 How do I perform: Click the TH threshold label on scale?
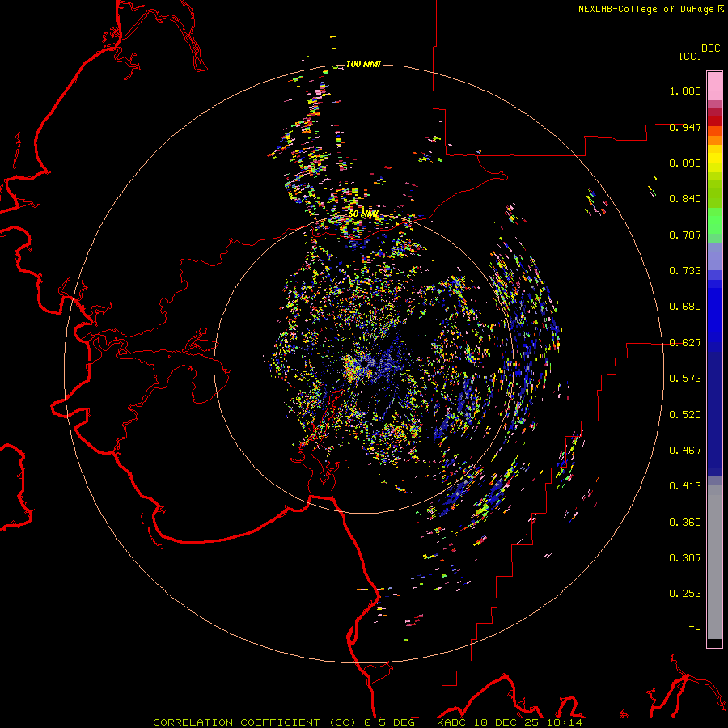coord(695,630)
